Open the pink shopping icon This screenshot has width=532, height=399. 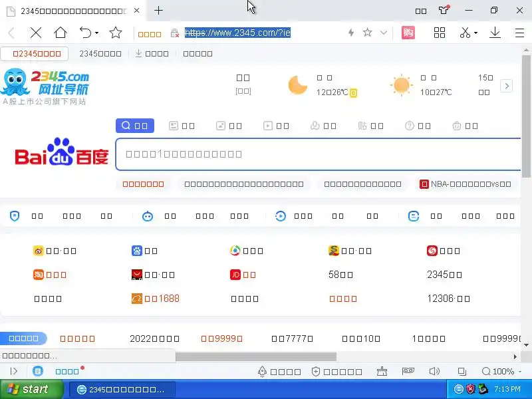408,33
